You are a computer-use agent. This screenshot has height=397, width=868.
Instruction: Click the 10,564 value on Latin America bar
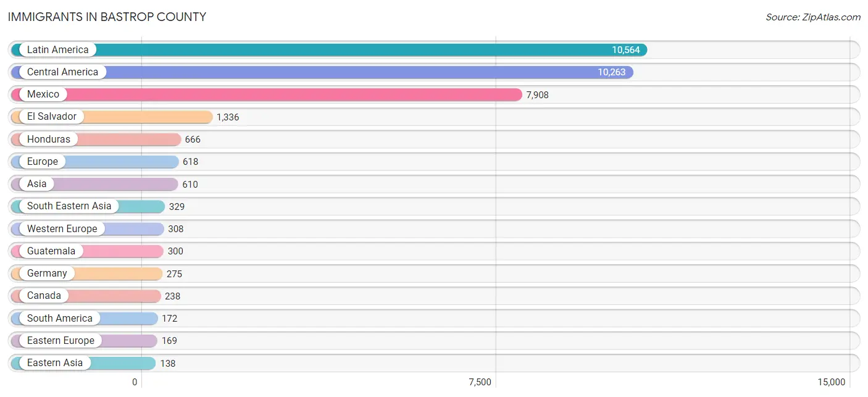pos(626,50)
